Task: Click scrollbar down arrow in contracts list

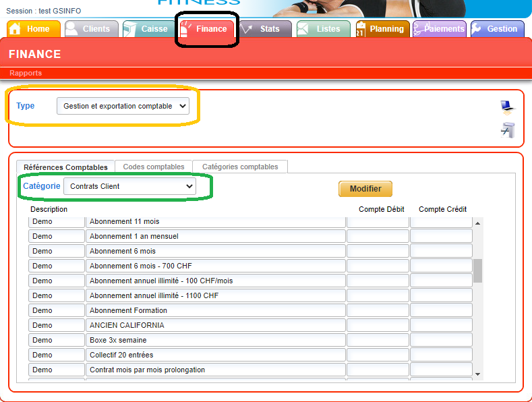Action: point(478,374)
